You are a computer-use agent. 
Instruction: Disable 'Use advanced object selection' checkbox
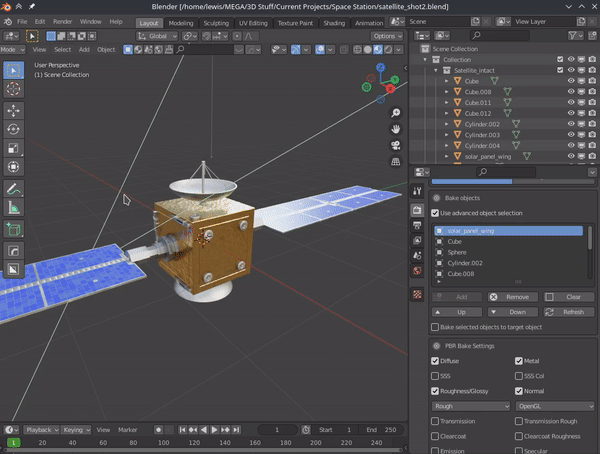[x=435, y=213]
